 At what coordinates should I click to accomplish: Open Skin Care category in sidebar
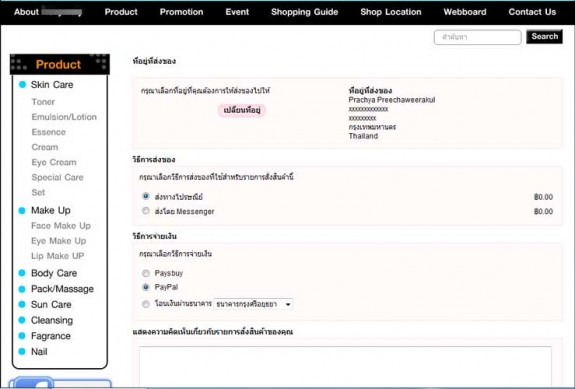click(x=52, y=85)
